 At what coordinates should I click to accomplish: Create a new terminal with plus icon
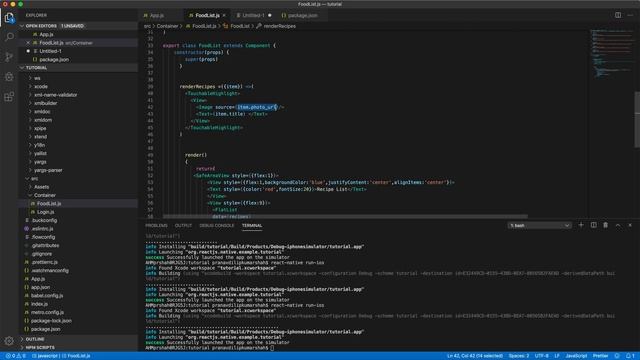point(581,225)
